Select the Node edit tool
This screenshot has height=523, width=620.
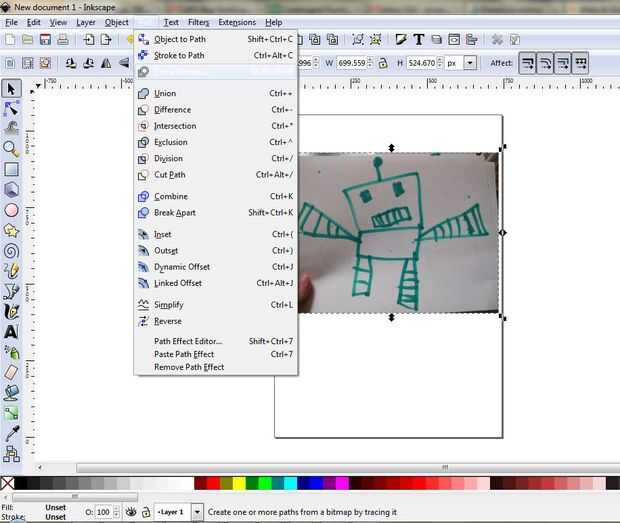tap(11, 108)
